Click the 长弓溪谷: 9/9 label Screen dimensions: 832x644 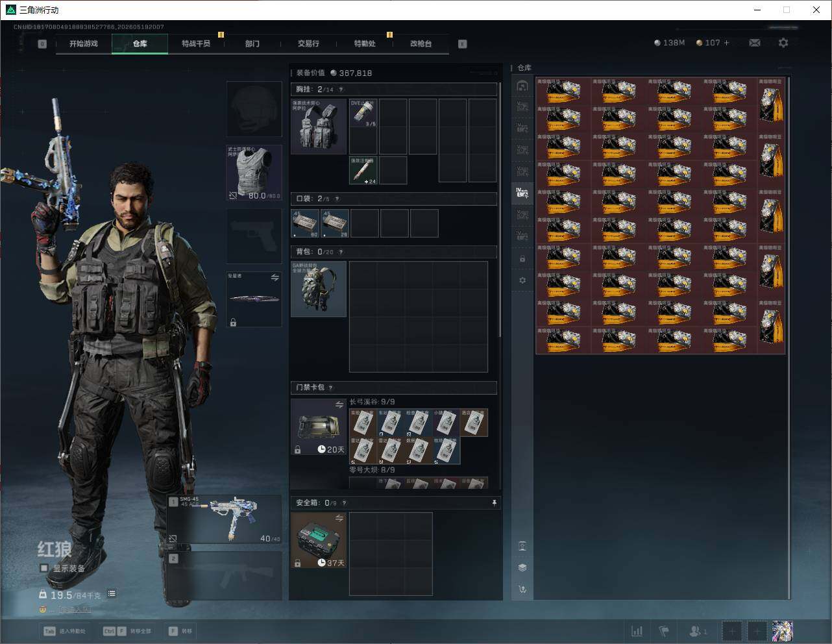point(372,402)
